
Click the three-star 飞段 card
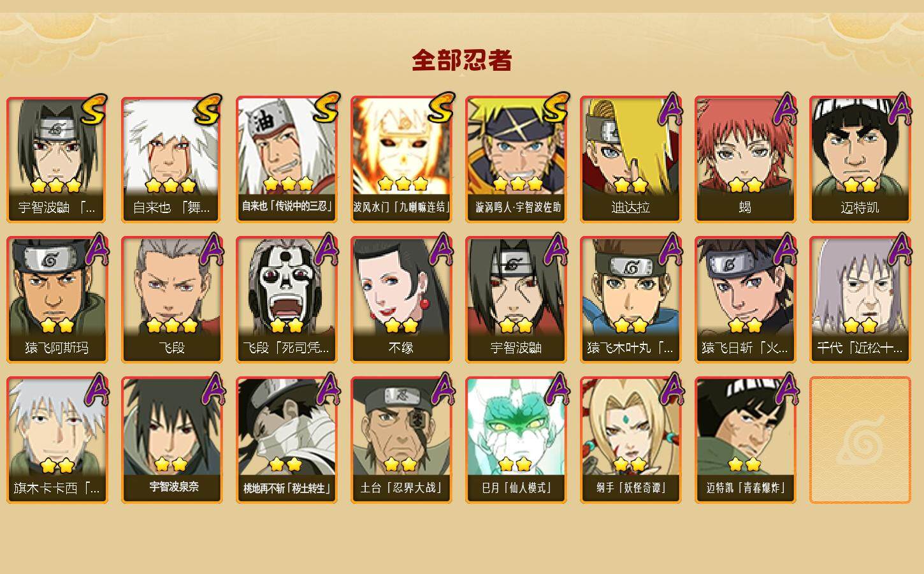coord(171,300)
